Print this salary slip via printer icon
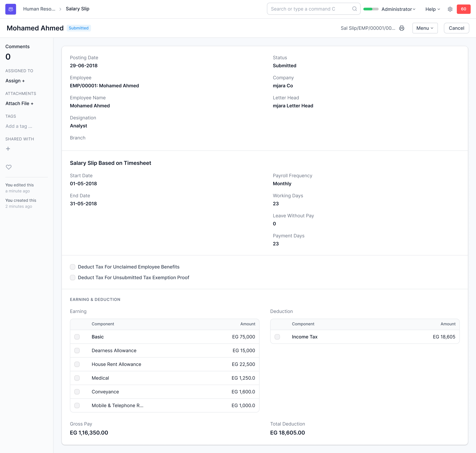This screenshot has height=453, width=476. coord(402,28)
